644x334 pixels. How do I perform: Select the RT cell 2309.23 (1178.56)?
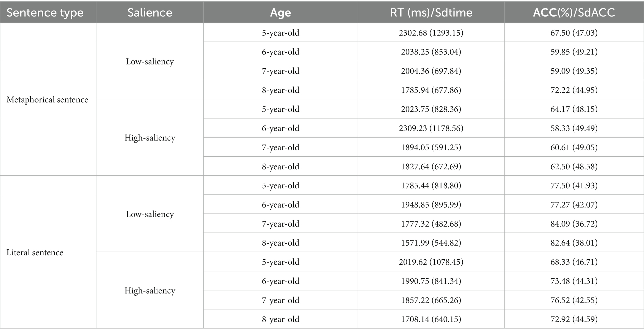click(431, 128)
